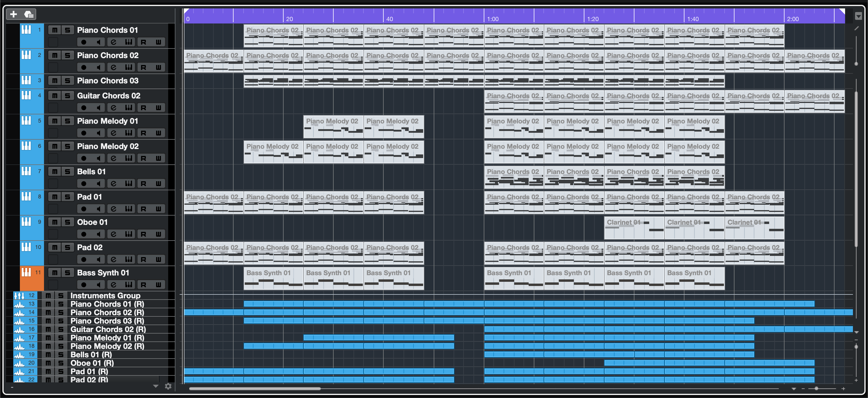Open the track presets search icon
This screenshot has width=868, height=398.
coord(29,14)
